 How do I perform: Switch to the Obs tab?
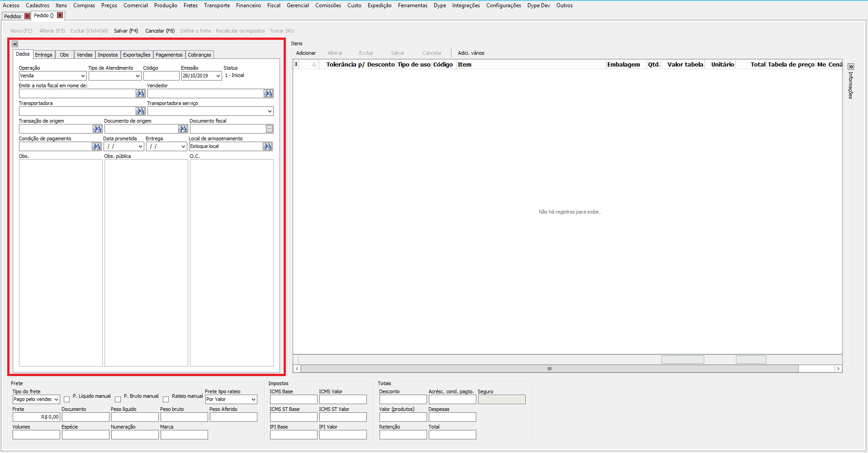[x=64, y=55]
